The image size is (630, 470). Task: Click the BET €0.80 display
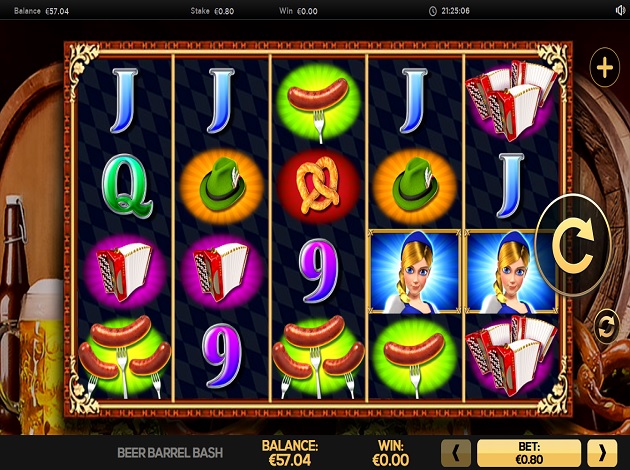coord(529,453)
